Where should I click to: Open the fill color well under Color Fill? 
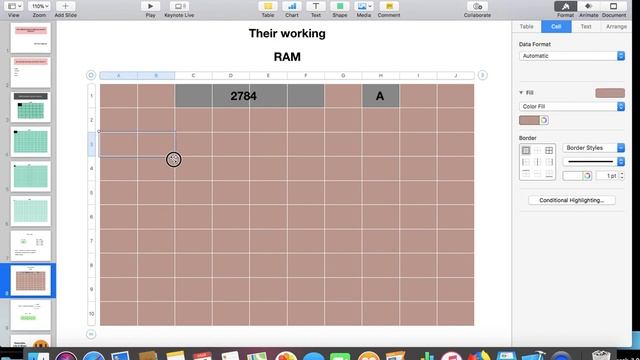[x=529, y=120]
